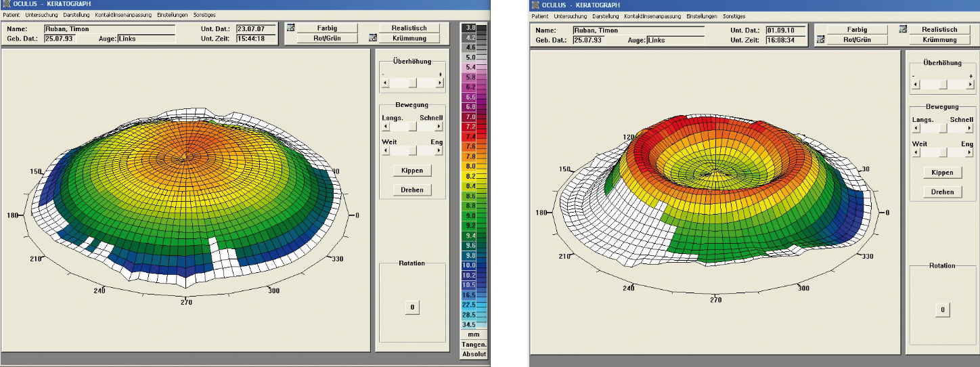This screenshot has height=367, width=980.
Task: Click the Name field in the left window
Action: click(108, 29)
